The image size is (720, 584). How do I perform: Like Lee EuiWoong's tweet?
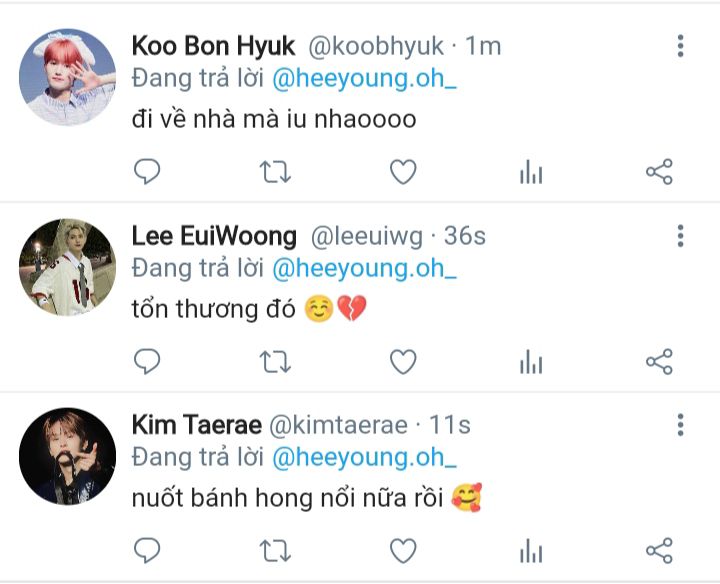(403, 361)
